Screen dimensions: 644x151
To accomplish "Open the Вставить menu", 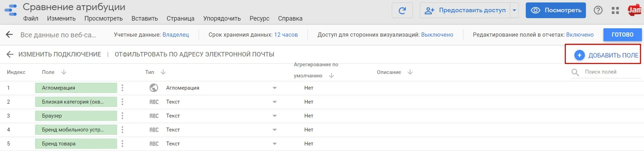I will click(x=144, y=18).
